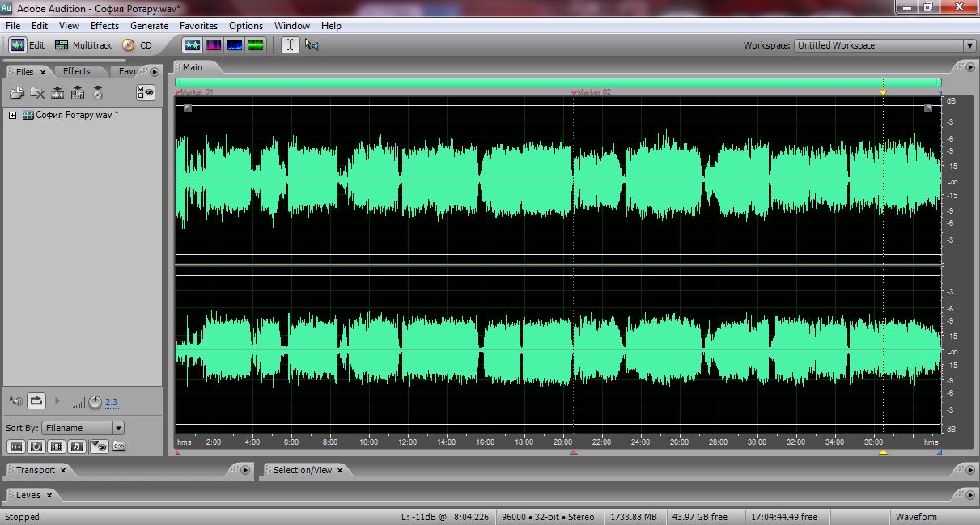Click the preview volume value 2.3

pos(111,402)
